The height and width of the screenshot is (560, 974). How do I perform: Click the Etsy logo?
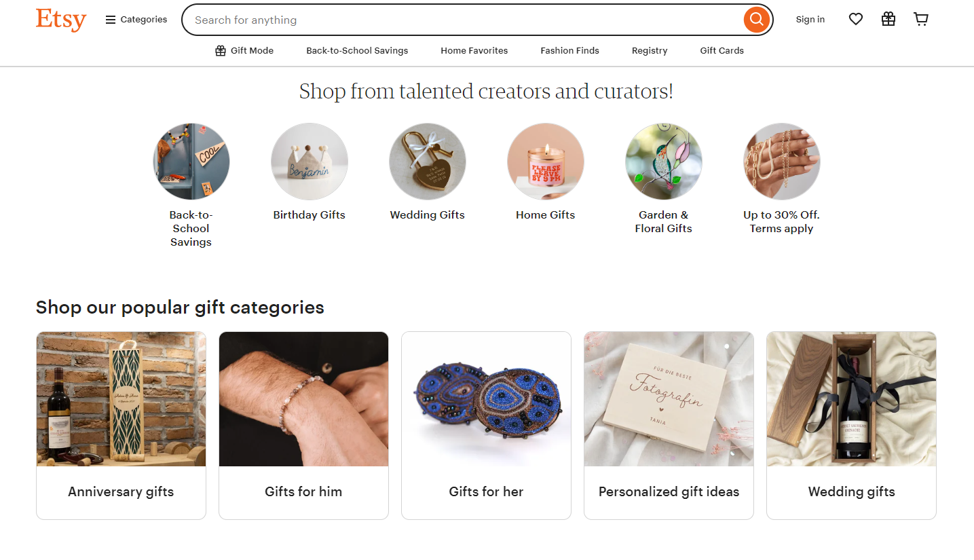[60, 20]
